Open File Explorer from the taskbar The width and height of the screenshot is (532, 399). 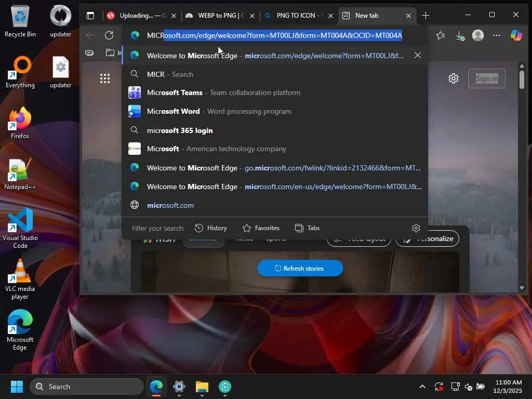coord(202,387)
